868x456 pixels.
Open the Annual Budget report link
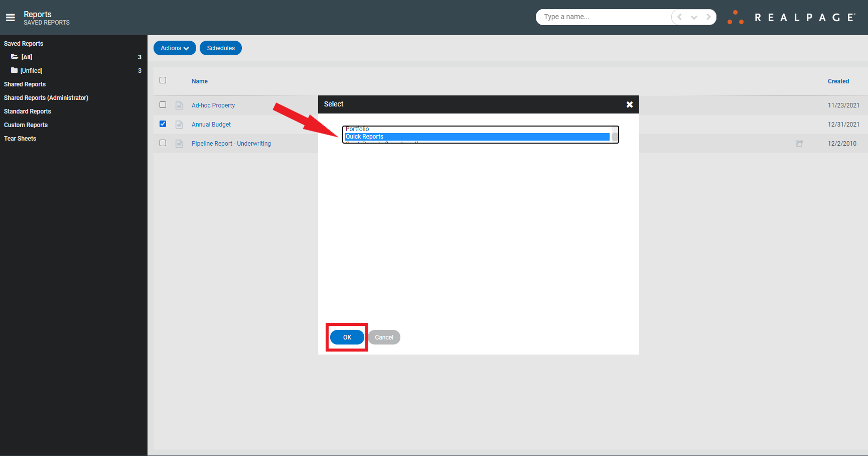click(x=211, y=125)
